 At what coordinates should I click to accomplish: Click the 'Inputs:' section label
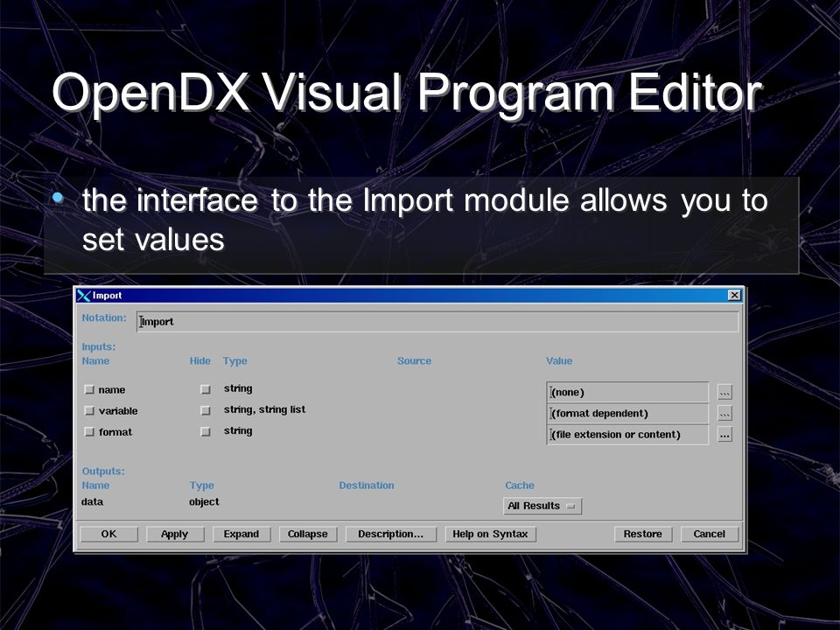(x=99, y=346)
